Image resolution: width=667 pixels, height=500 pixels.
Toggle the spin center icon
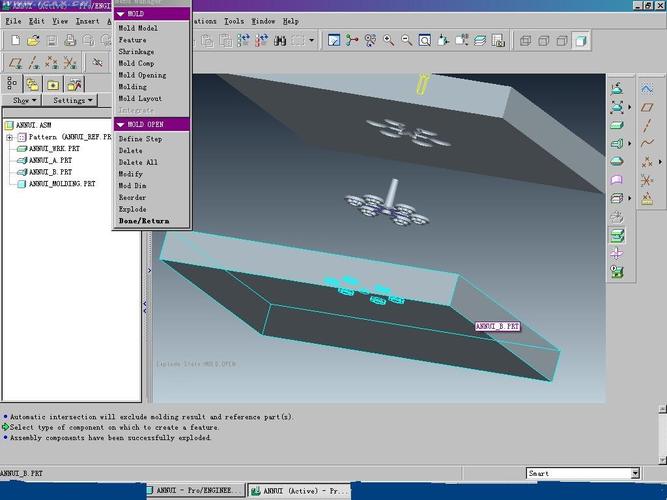click(352, 41)
